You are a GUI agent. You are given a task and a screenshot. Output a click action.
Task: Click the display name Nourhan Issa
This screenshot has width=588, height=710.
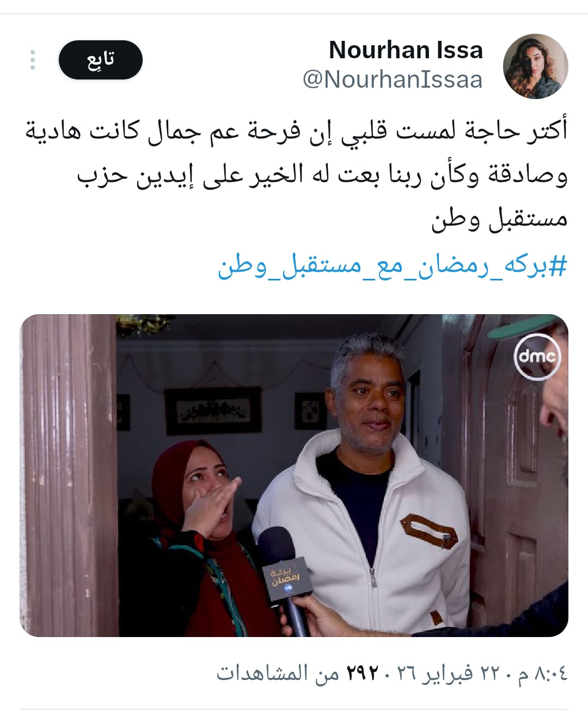pos(406,50)
